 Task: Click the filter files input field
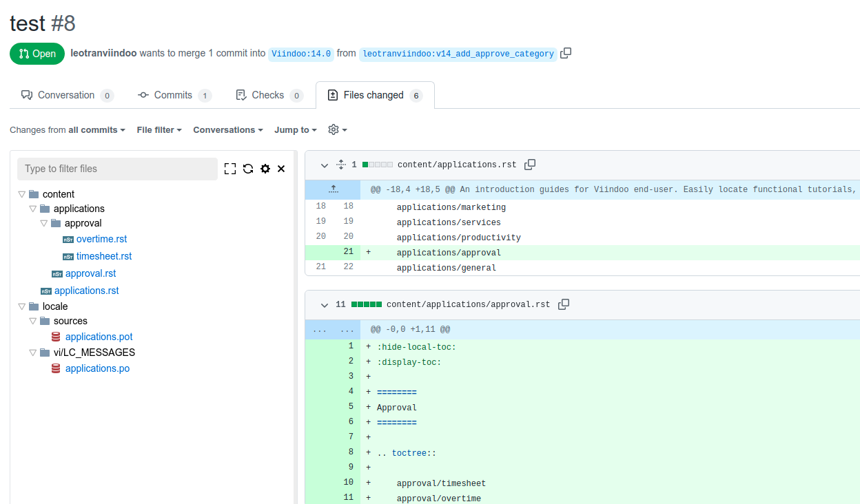click(x=117, y=169)
